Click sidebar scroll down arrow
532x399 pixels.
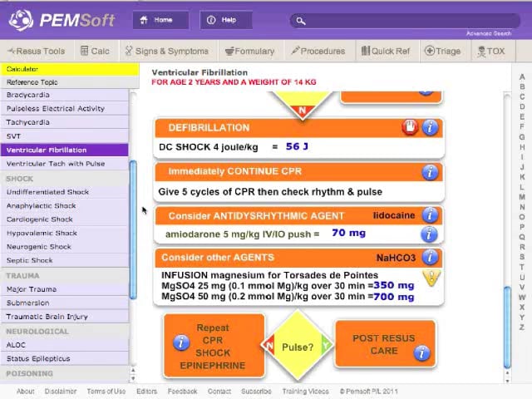pyautogui.click(x=133, y=378)
